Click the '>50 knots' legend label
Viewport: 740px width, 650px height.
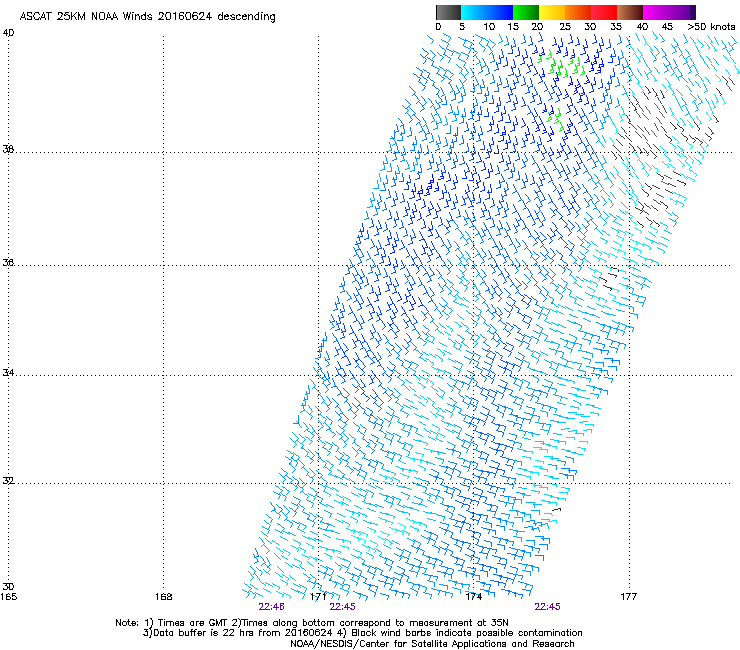(711, 27)
